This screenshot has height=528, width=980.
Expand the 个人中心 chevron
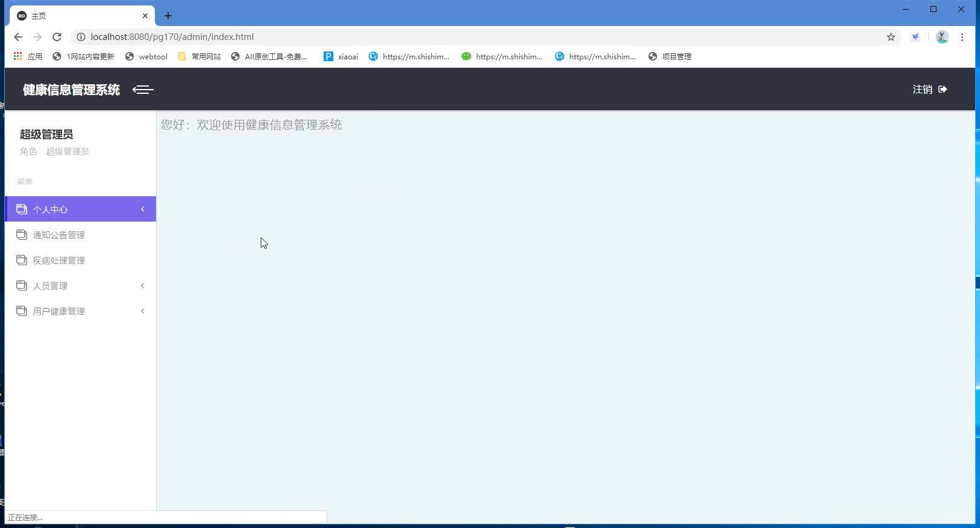click(143, 210)
